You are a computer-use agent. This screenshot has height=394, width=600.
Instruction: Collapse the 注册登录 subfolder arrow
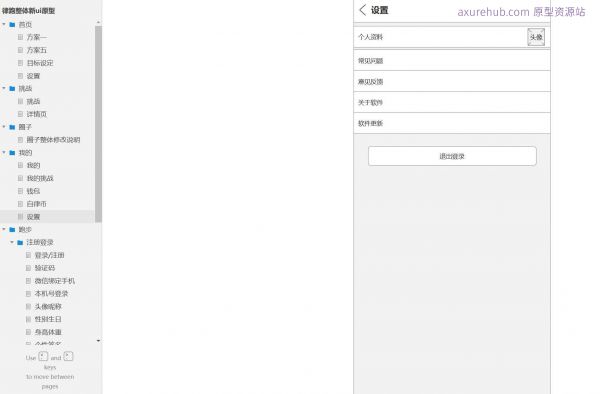tap(12, 242)
